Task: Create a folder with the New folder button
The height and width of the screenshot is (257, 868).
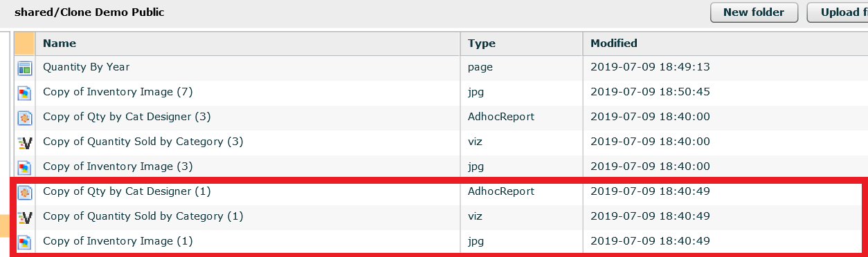Action: pyautogui.click(x=754, y=12)
